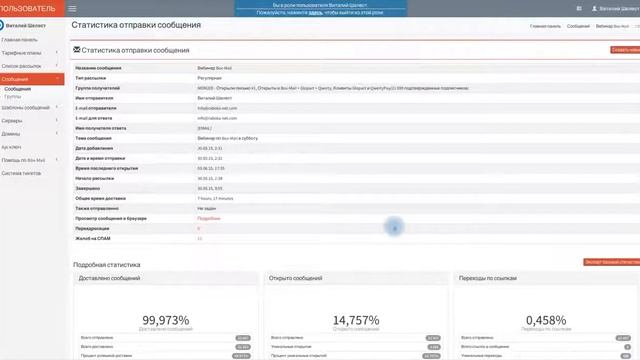Click 'Общее время доставки' row label
Image resolution: width=640 pixels, height=360 pixels.
pyautogui.click(x=100, y=198)
